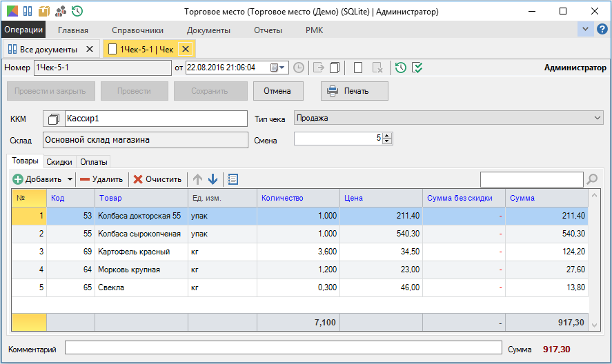The image size is (612, 364).
Task: Switch to the Скидки tab
Action: [x=59, y=162]
